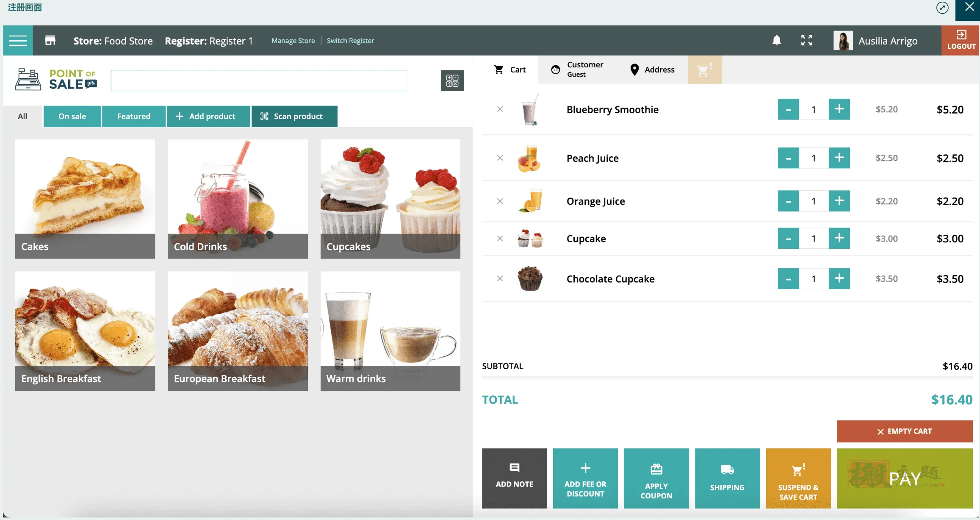980x520 pixels.
Task: Open the Cold Drinks category
Action: tap(238, 199)
